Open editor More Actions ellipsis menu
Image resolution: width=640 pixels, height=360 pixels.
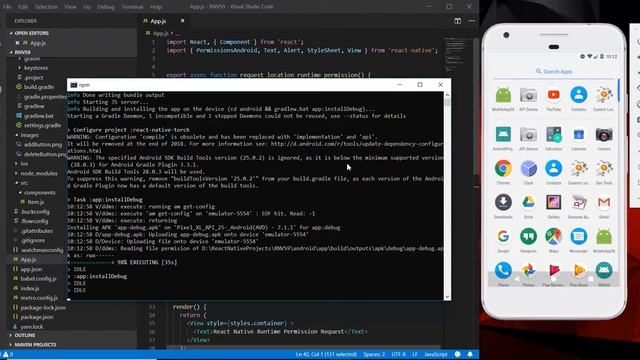point(472,21)
